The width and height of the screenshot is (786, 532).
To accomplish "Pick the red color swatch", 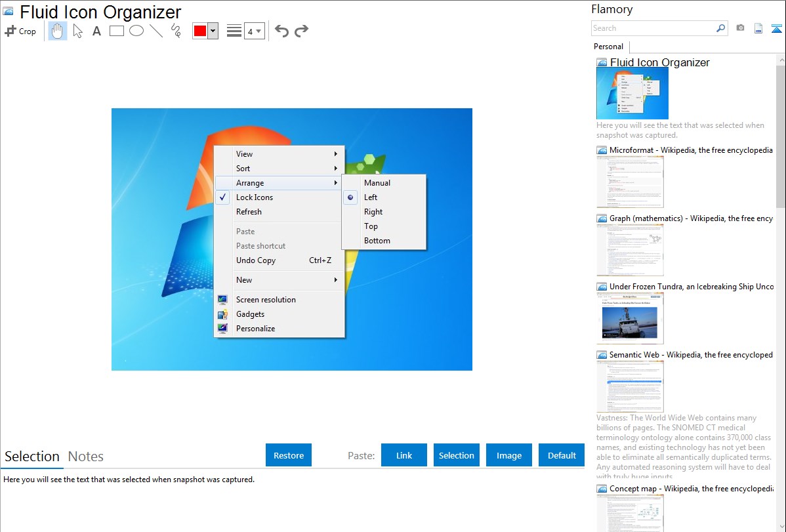I will (201, 30).
